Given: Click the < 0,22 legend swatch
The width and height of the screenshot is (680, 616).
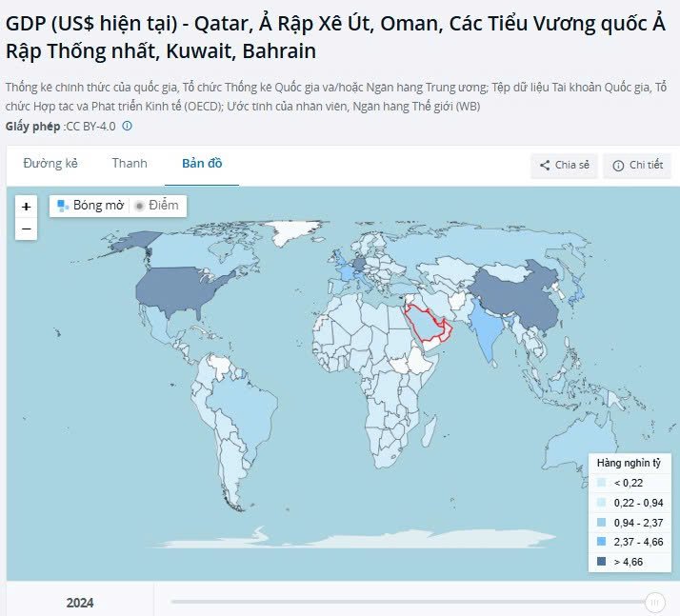Looking at the screenshot, I should point(601,483).
